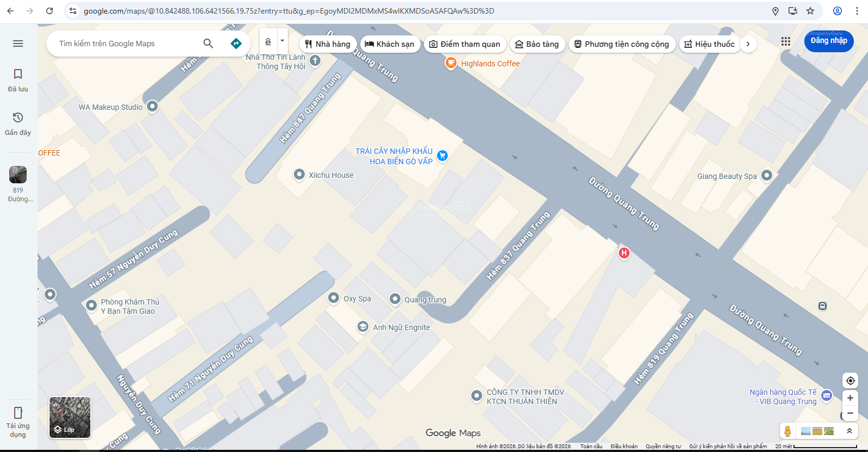
Task: Select the Khách sạn category chip
Action: click(x=390, y=44)
